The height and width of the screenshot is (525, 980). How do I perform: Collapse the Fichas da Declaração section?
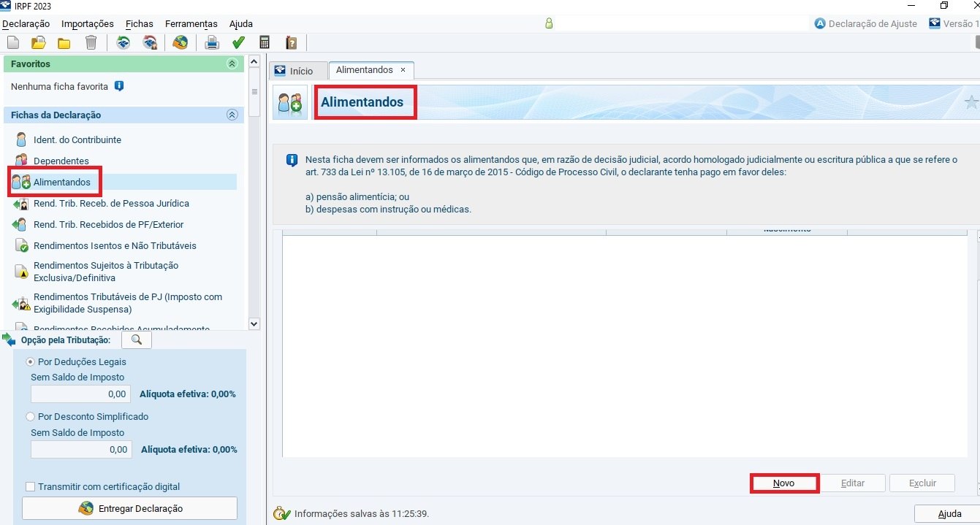pos(232,115)
